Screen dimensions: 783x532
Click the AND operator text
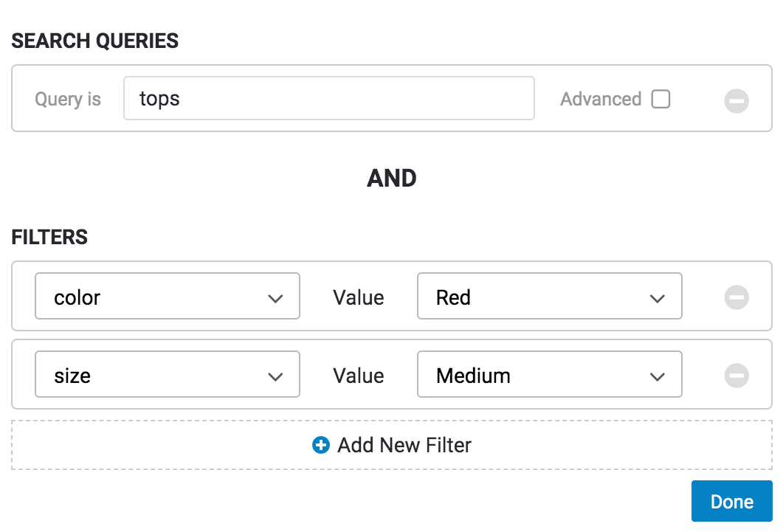click(x=392, y=179)
